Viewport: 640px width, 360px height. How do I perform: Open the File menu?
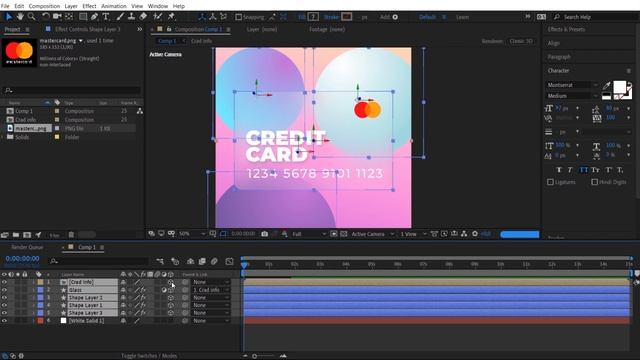point(5,6)
